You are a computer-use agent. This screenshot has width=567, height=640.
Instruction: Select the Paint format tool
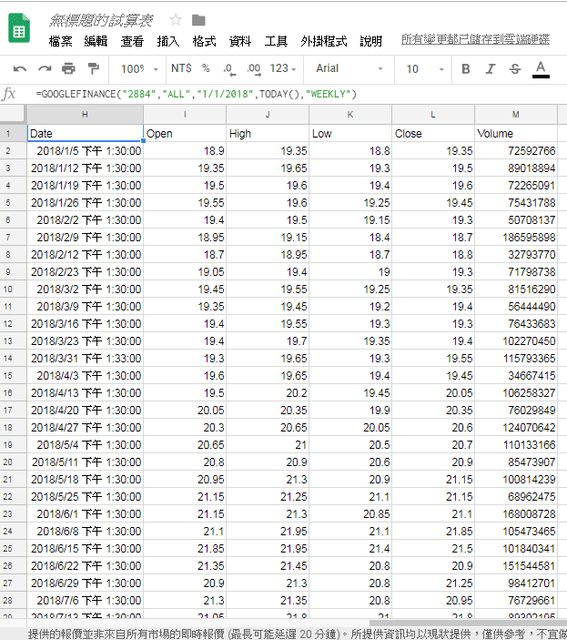coord(93,69)
